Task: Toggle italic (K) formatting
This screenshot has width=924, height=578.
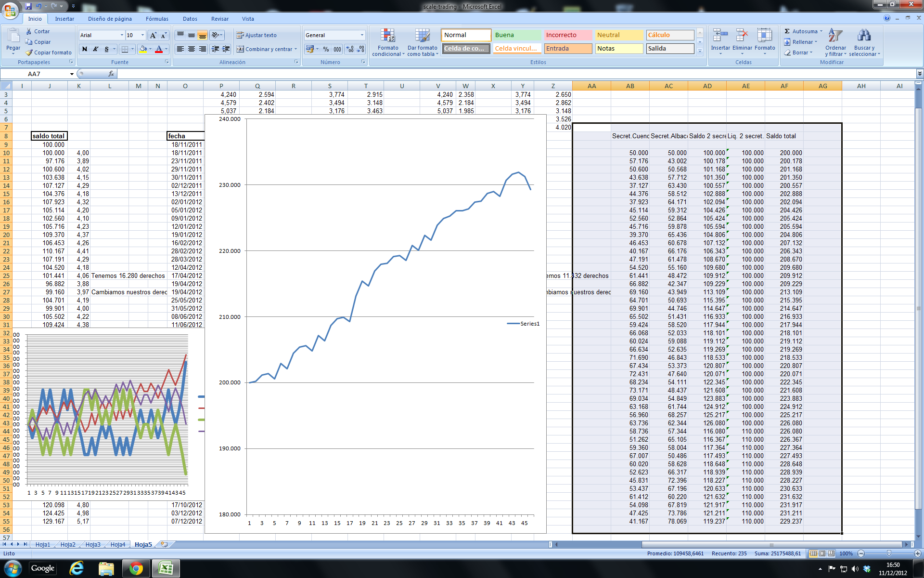Action: 96,49
